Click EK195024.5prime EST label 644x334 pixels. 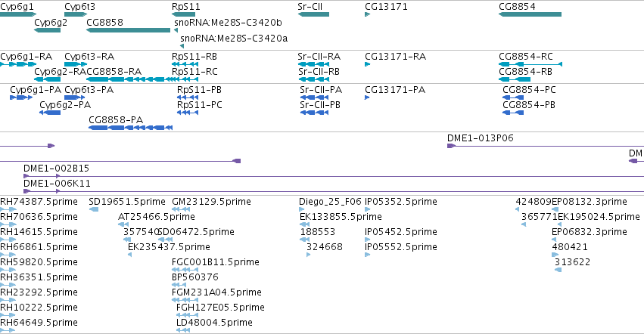599,216
